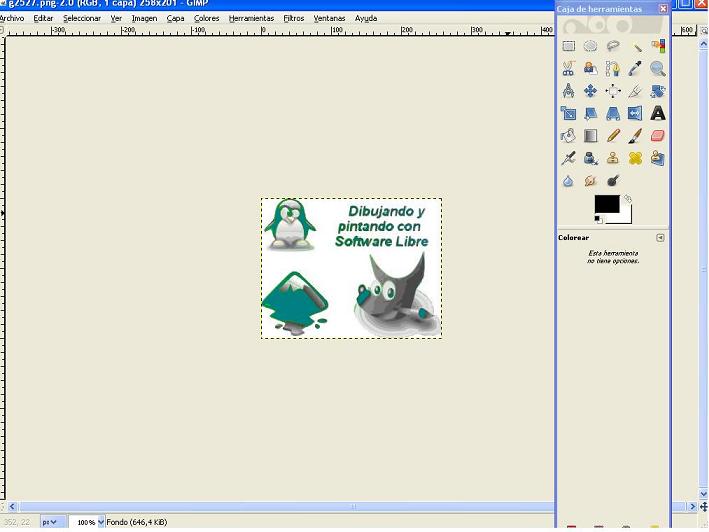Screen dimensions: 709x532
Task: Select the Color Picker eyedropper tool
Action: click(635, 69)
